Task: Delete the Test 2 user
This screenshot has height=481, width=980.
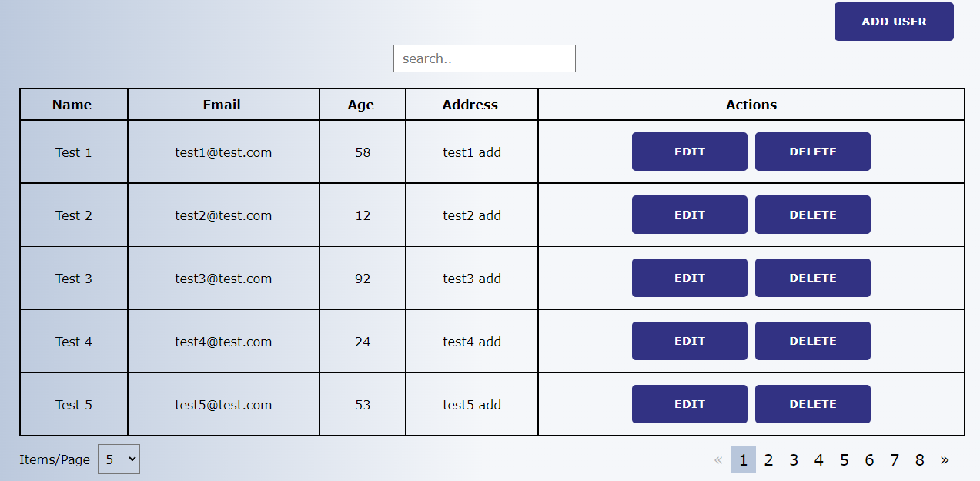Action: pos(813,215)
